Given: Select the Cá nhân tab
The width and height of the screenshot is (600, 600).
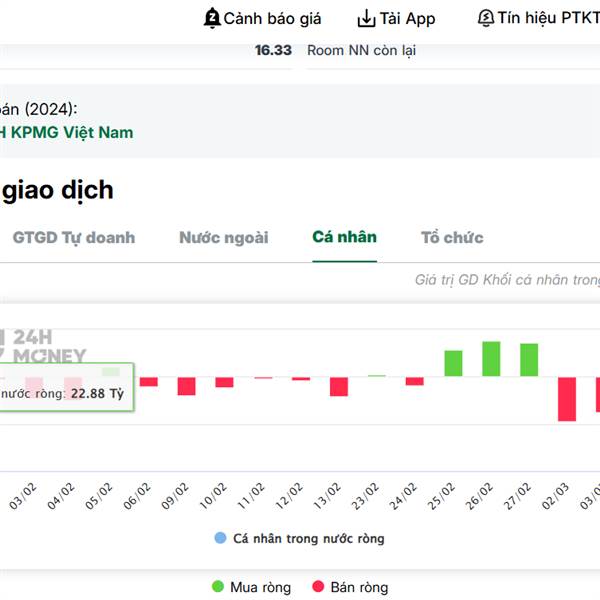Looking at the screenshot, I should [x=344, y=237].
